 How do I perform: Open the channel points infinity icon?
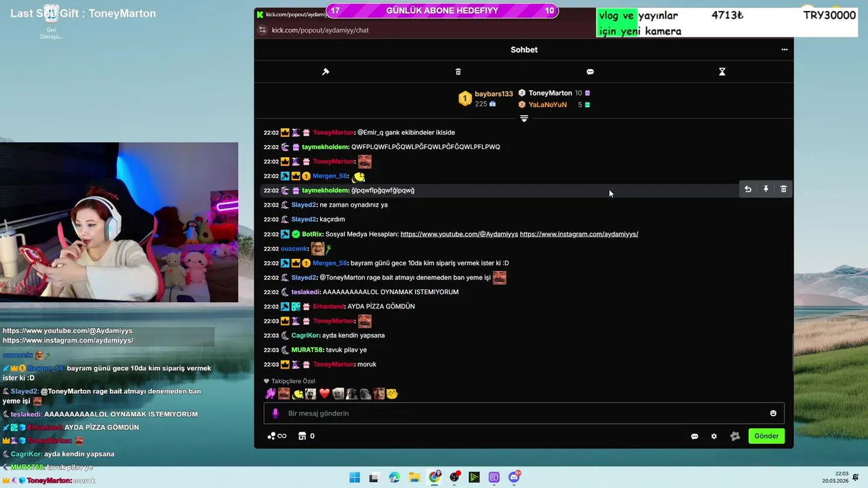[277, 436]
